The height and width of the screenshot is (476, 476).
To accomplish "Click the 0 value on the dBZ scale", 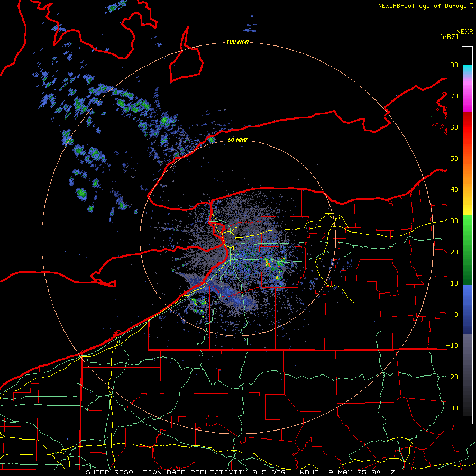I will (456, 315).
